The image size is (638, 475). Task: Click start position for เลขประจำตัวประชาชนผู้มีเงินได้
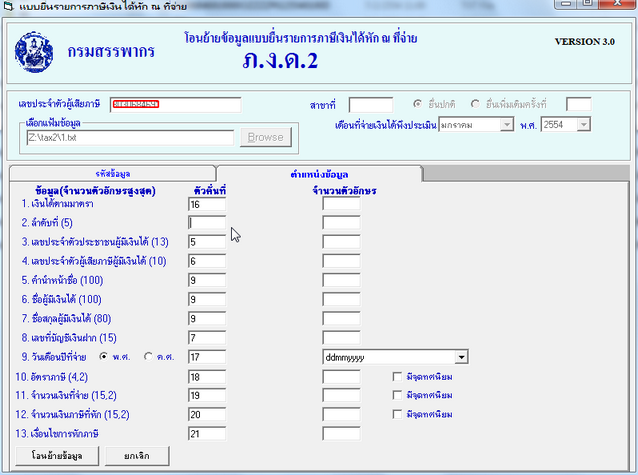[x=207, y=242]
